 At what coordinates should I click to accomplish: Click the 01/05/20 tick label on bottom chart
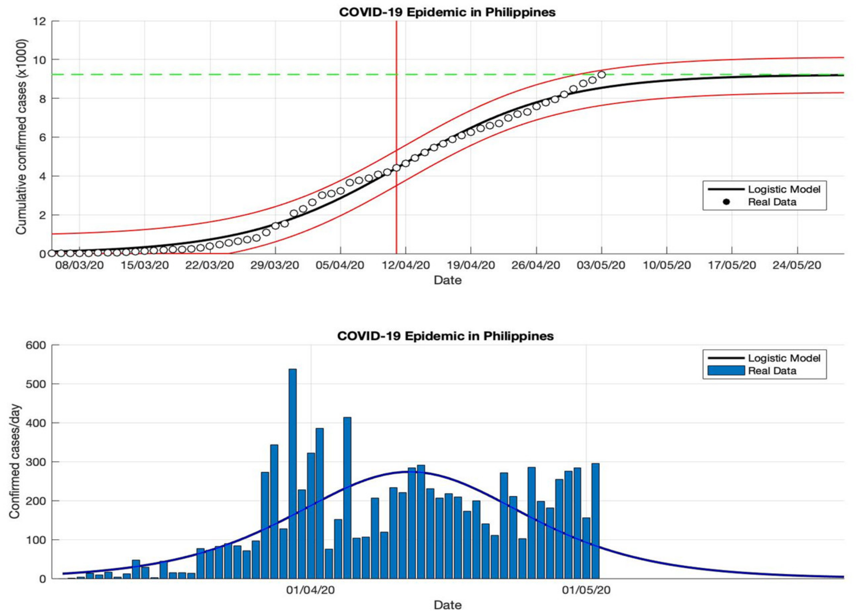pyautogui.click(x=586, y=590)
